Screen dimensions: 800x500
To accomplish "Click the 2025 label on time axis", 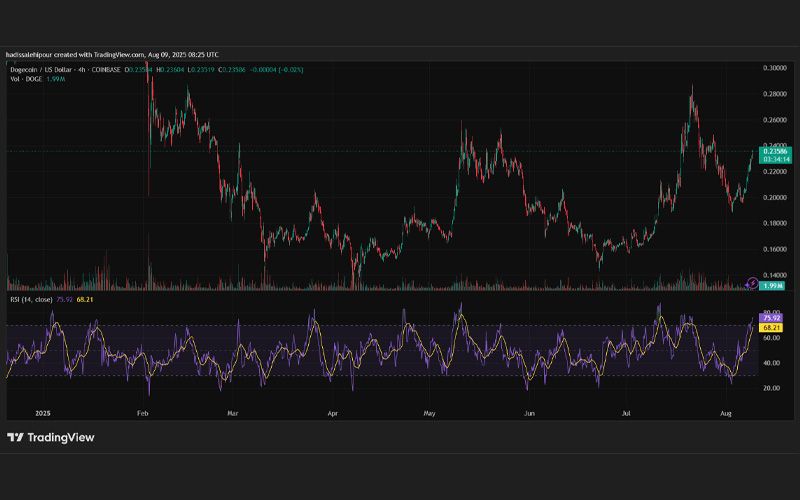I will 43,413.
